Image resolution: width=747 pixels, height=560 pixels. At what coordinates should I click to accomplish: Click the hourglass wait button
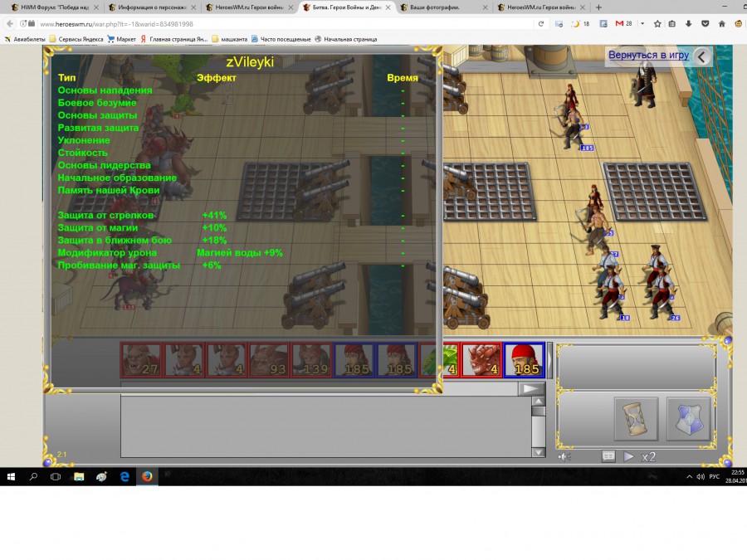coord(636,419)
